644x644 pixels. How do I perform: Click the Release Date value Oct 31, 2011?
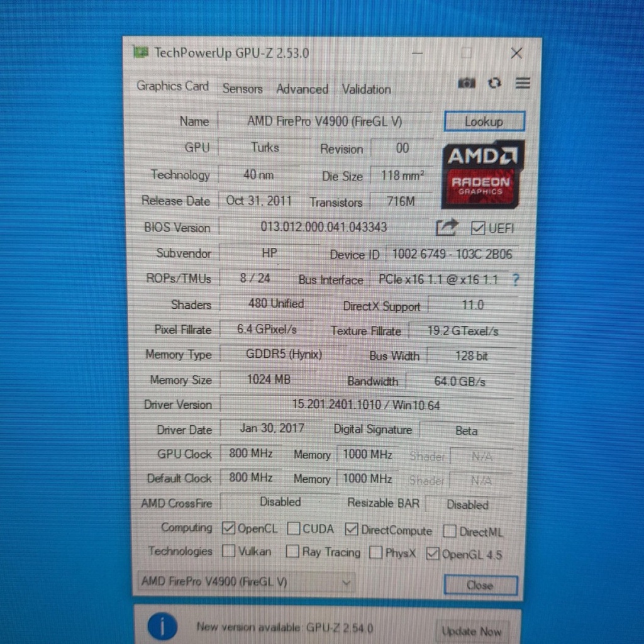point(258,201)
